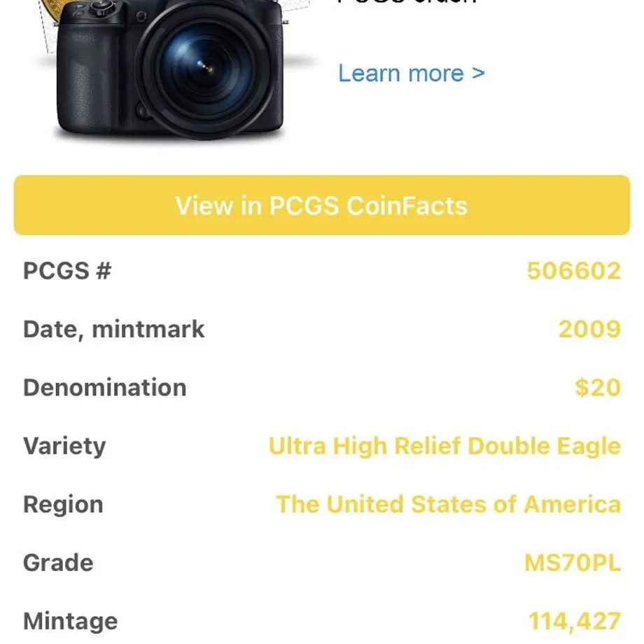Open the Learn more link

[x=411, y=74]
